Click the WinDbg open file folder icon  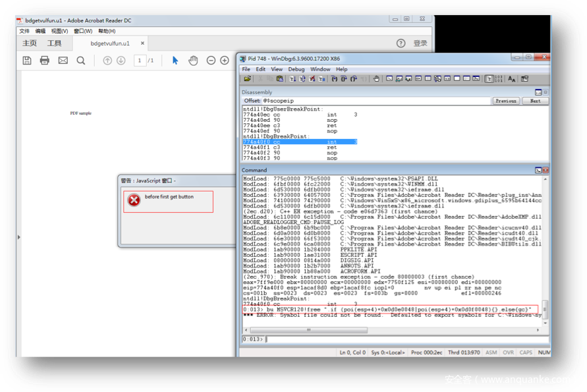(x=248, y=78)
